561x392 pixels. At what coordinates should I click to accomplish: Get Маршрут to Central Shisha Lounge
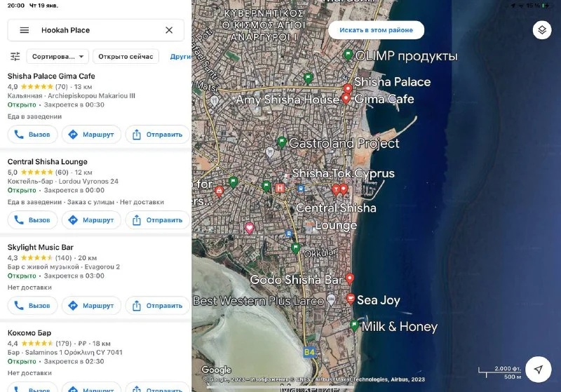click(x=91, y=220)
